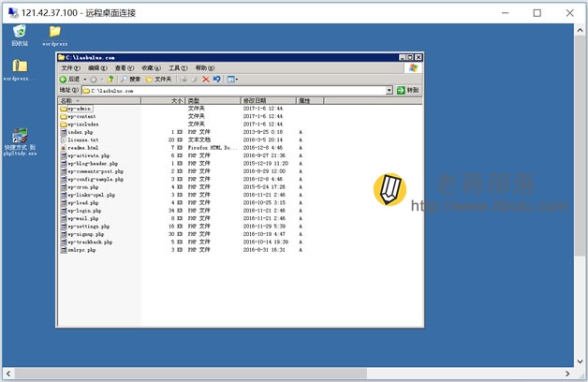Toggle the Folders pane button
The image size is (588, 382).
click(158, 79)
